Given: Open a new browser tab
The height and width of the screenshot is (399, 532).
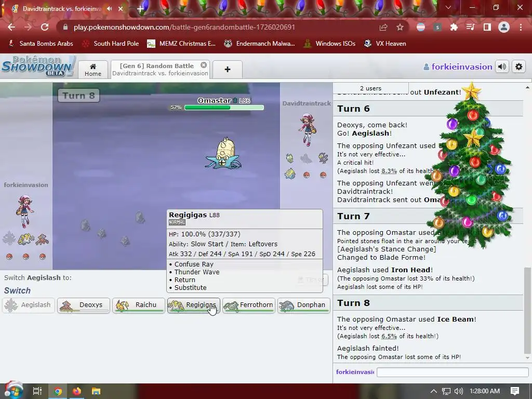Looking at the screenshot, I should pyautogui.click(x=140, y=9).
